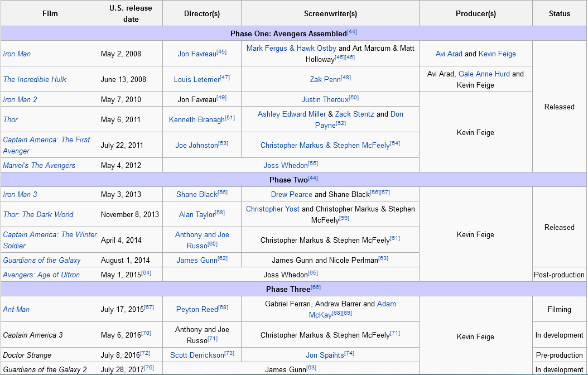Click Christopher Markus & Stephen McFeely link, First Avenger row
588x375 pixels.
click(x=325, y=146)
